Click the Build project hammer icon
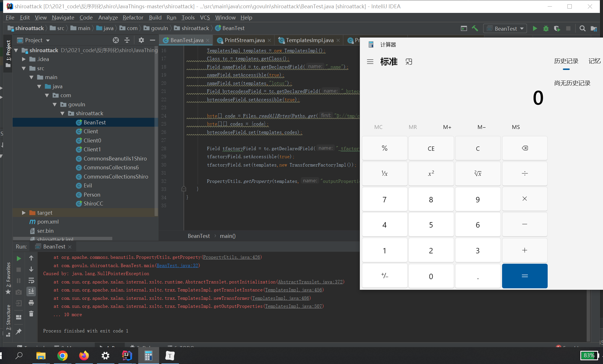Screen dimensions: 603x364 475,28
